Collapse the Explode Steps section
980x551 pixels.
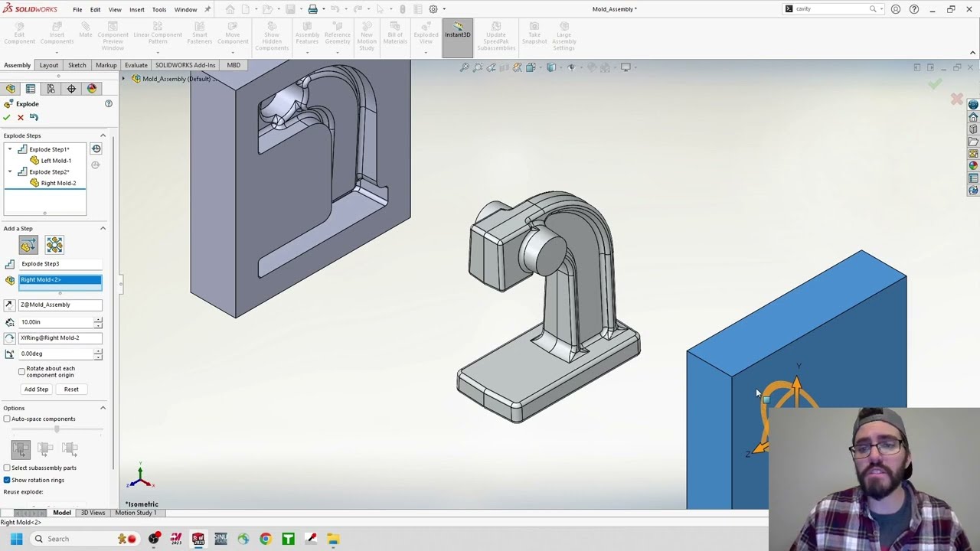click(x=103, y=135)
